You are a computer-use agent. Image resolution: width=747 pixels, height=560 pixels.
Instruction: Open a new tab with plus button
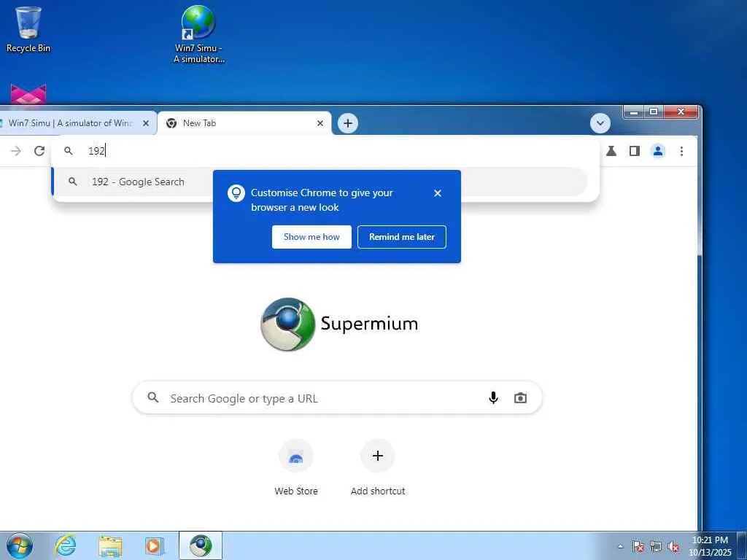point(348,123)
